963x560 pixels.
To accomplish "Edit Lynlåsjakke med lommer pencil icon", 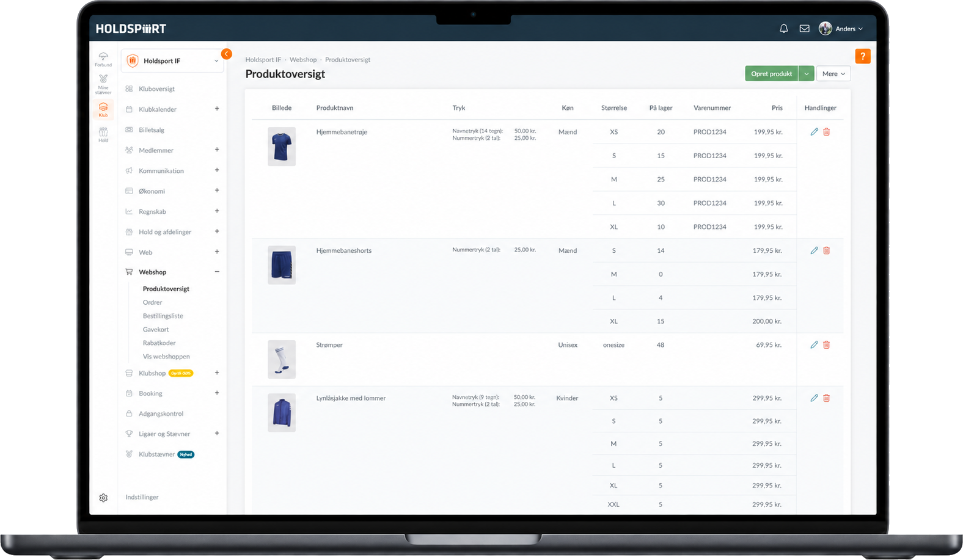I will (814, 398).
